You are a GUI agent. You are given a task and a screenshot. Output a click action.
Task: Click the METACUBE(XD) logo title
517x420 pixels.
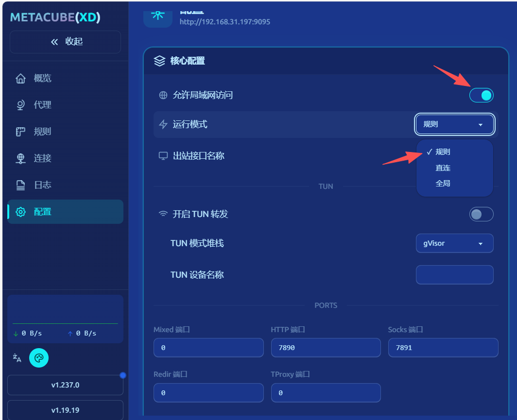click(x=55, y=17)
